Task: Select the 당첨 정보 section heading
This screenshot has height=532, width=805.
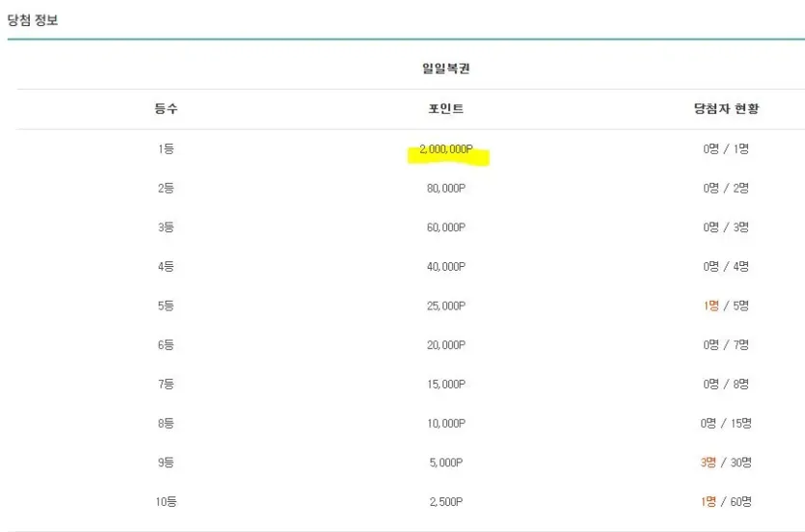Action: coord(33,20)
